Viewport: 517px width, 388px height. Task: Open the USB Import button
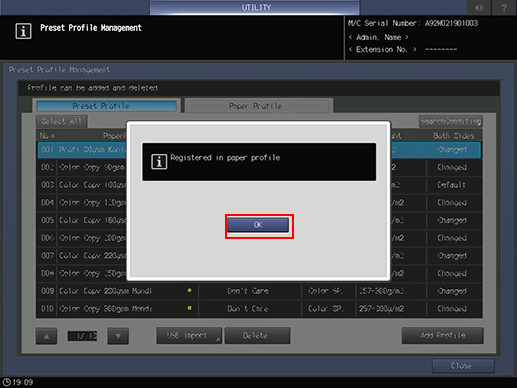tap(189, 336)
